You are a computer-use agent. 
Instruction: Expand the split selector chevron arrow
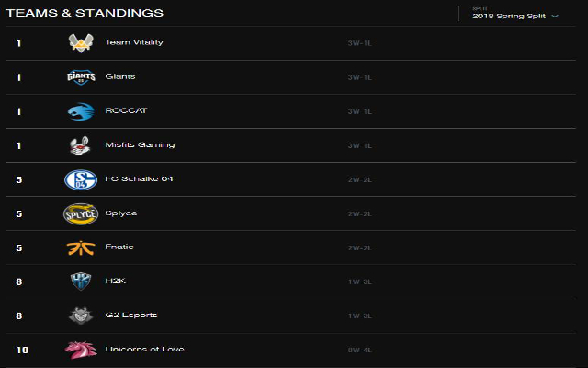coord(555,17)
